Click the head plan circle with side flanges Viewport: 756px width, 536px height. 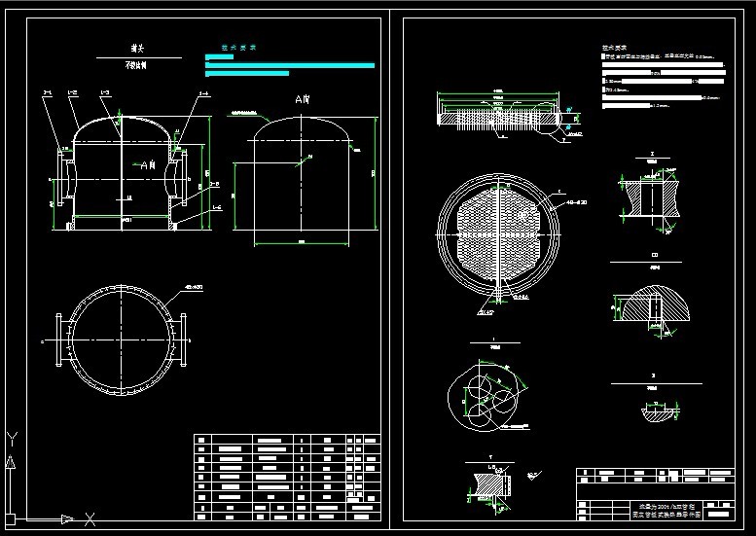(x=121, y=340)
